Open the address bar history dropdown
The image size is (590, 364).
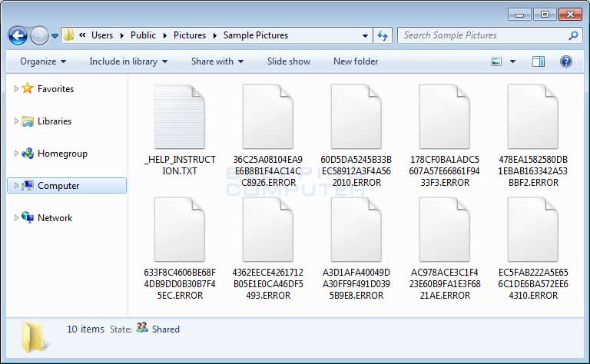tap(365, 36)
